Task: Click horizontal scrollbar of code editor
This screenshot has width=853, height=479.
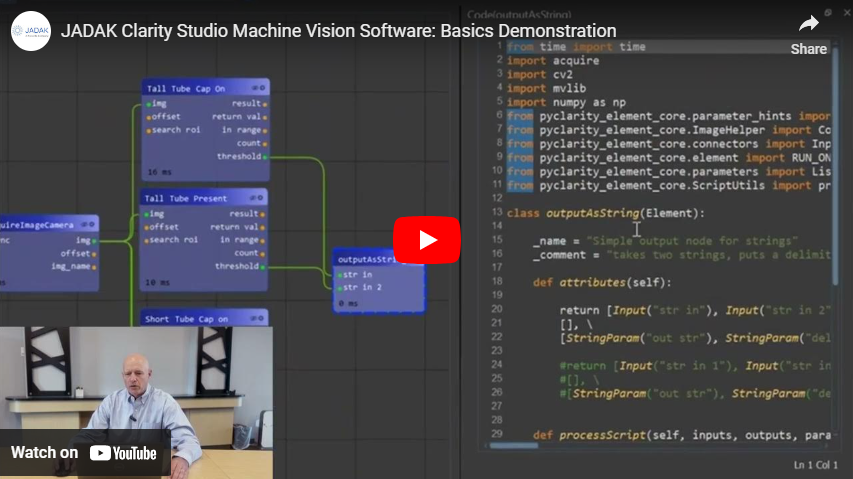Action: [x=514, y=446]
